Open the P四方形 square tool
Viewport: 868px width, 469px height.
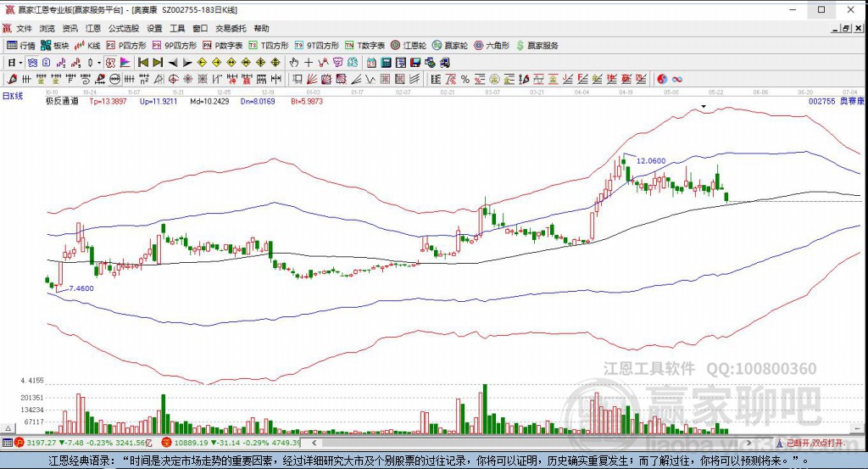point(126,46)
